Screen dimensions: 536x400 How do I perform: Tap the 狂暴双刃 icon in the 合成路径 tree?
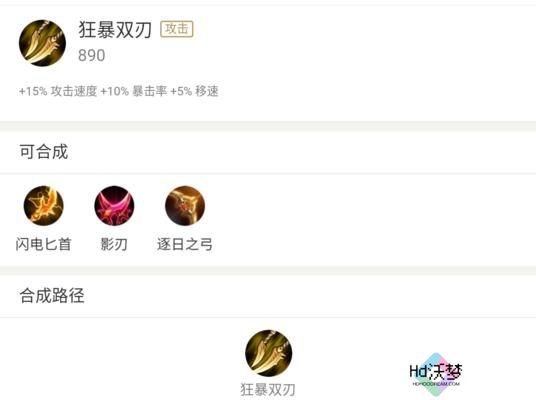click(269, 353)
